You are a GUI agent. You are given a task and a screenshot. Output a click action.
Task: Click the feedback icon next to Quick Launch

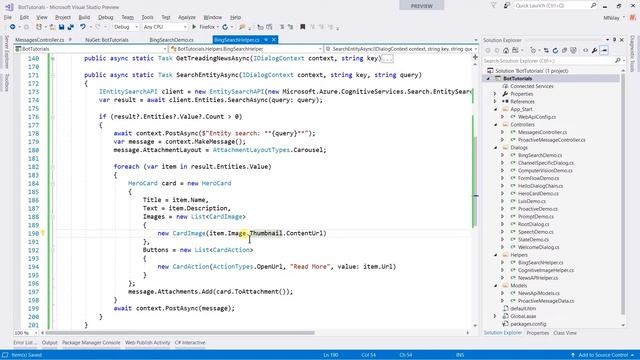pos(507,6)
